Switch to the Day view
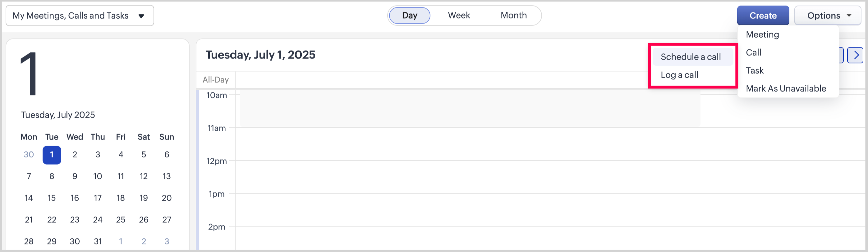The height and width of the screenshot is (252, 868). (409, 16)
